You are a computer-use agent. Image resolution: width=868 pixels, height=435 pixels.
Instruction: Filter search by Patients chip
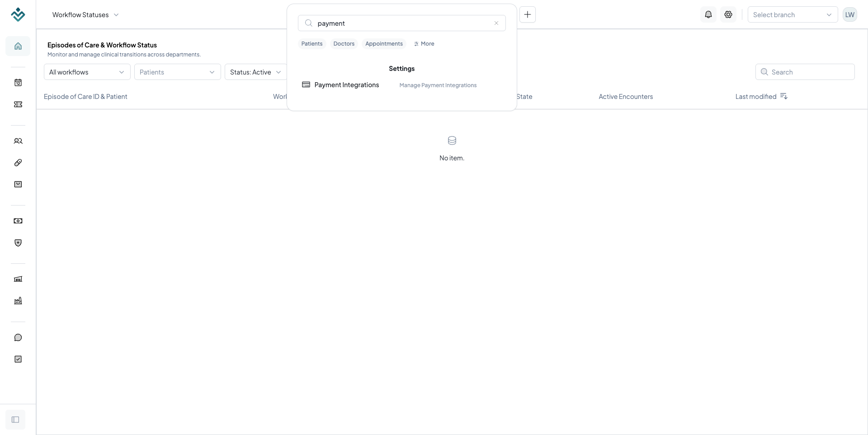[x=312, y=44]
